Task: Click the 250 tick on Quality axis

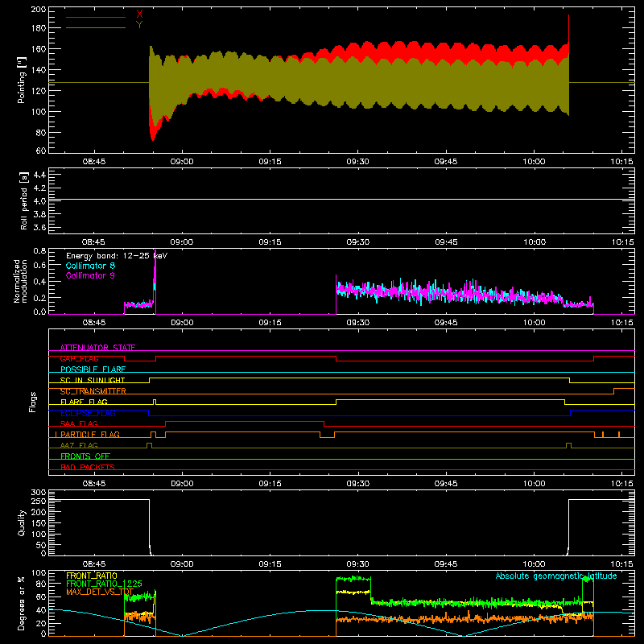Action: [39, 501]
